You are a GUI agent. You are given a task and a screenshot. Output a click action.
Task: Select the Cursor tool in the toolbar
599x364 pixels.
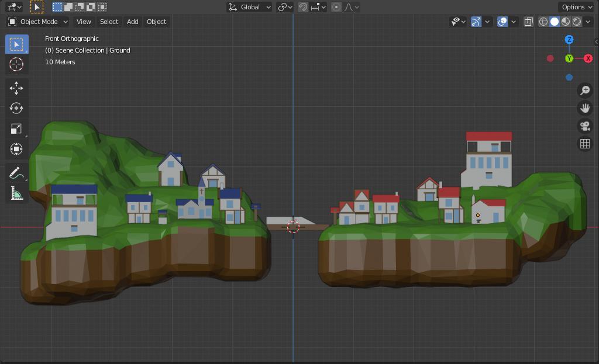click(16, 64)
